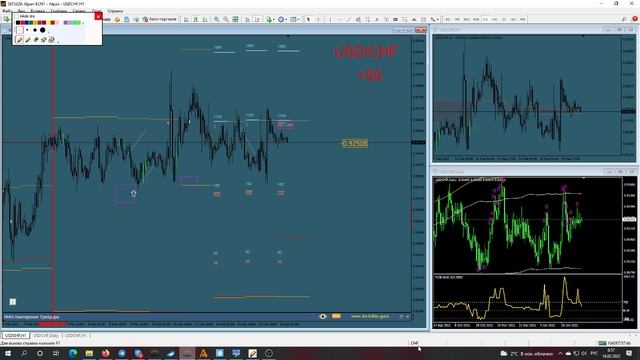The width and height of the screenshot is (640, 360).
Task: Tile chart windows icon
Action: (x=235, y=19)
